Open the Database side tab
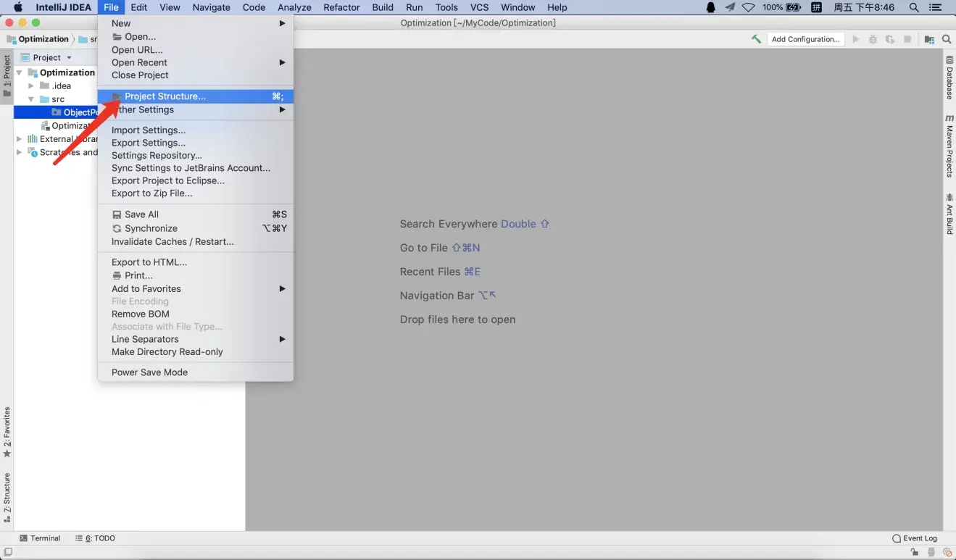The width and height of the screenshot is (956, 560). 949,78
